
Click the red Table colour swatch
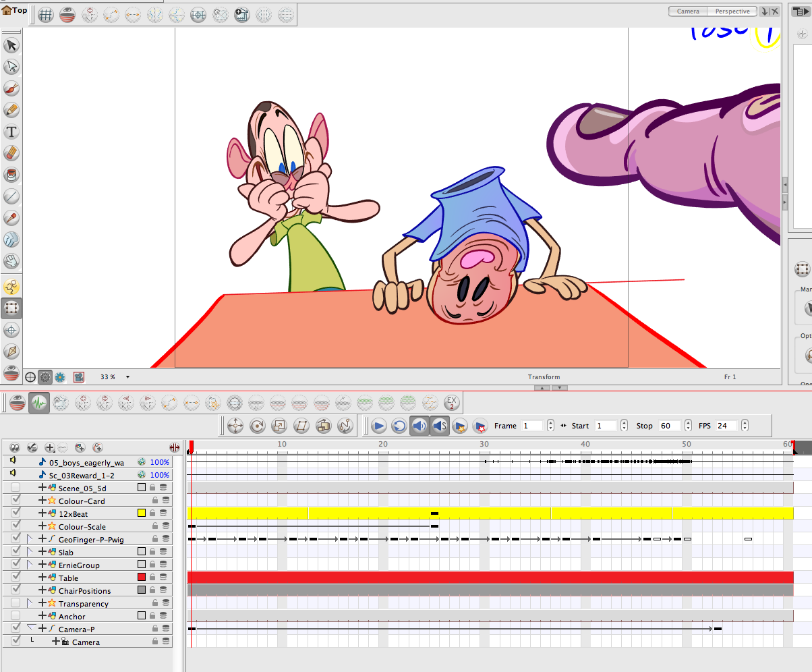[x=142, y=578]
